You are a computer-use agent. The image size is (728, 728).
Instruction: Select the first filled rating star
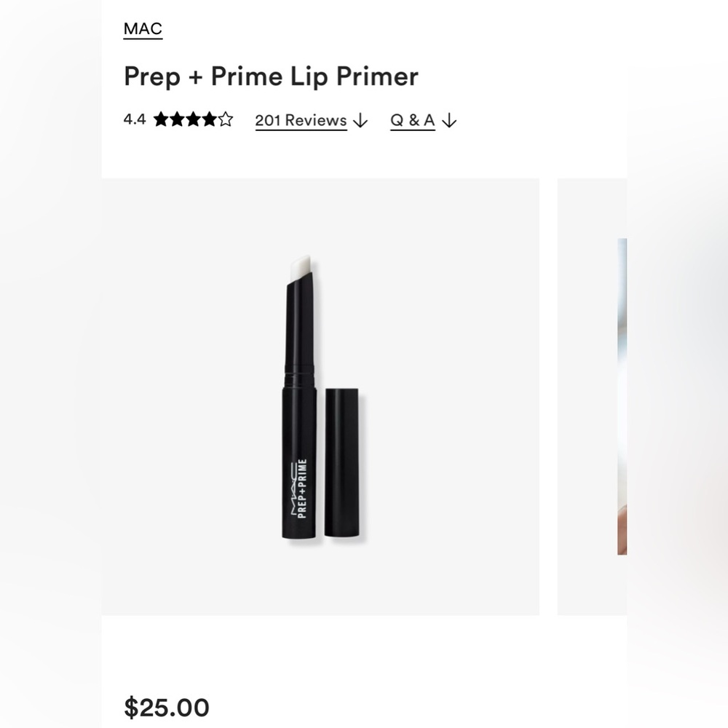pos(161,120)
